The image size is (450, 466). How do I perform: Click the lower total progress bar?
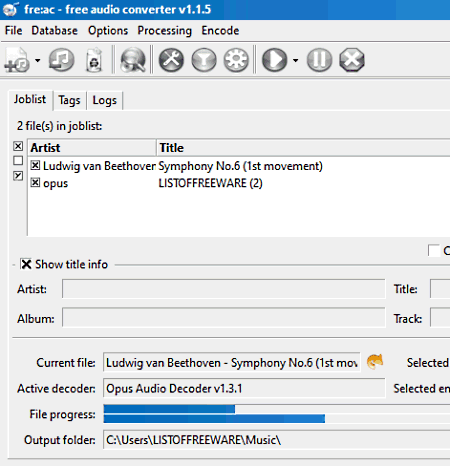[277, 418]
